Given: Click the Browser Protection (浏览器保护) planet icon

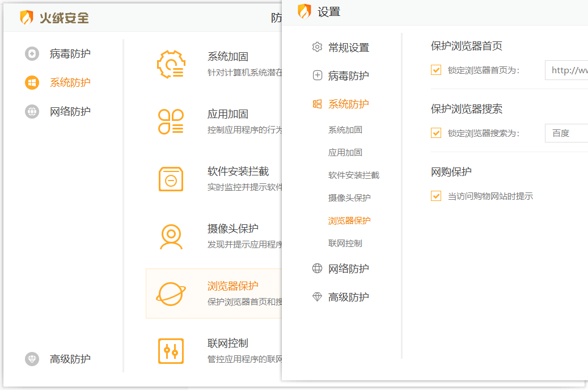Looking at the screenshot, I should click(170, 293).
